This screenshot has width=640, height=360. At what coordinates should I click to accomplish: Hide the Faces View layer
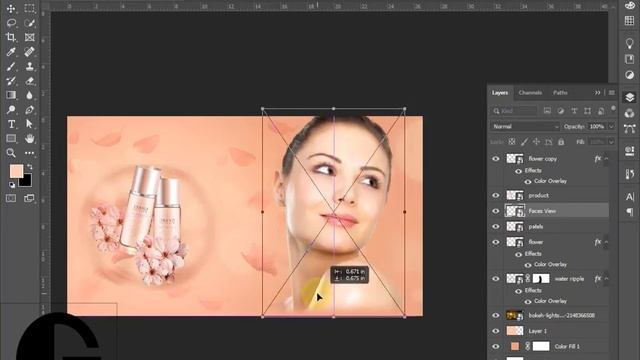(496, 211)
